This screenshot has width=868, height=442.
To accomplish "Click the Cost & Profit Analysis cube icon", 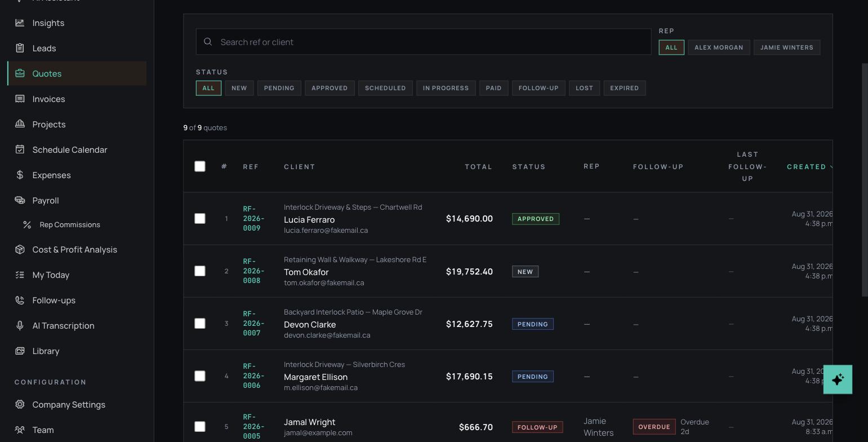I will (20, 250).
